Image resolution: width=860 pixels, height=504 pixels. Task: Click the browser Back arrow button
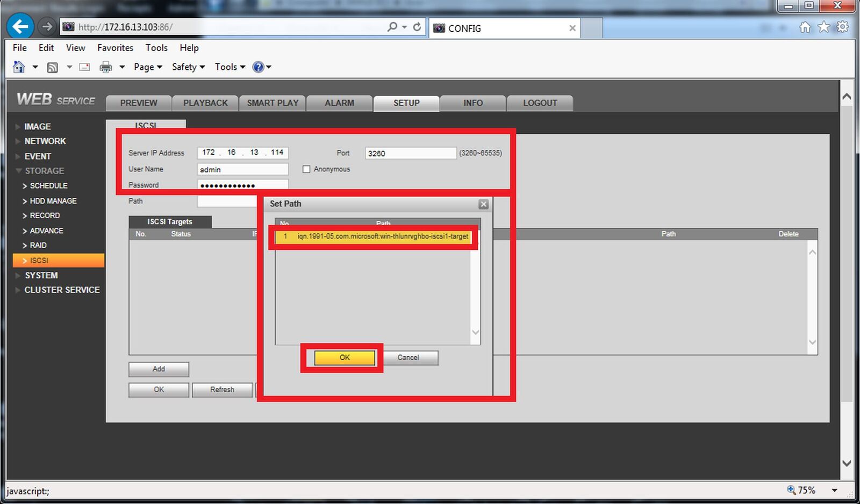click(x=20, y=26)
